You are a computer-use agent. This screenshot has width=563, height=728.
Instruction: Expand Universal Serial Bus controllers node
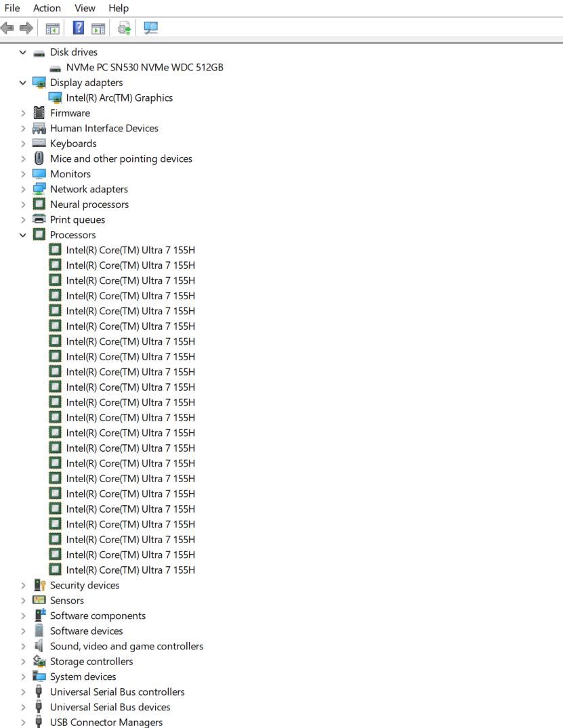pyautogui.click(x=23, y=692)
